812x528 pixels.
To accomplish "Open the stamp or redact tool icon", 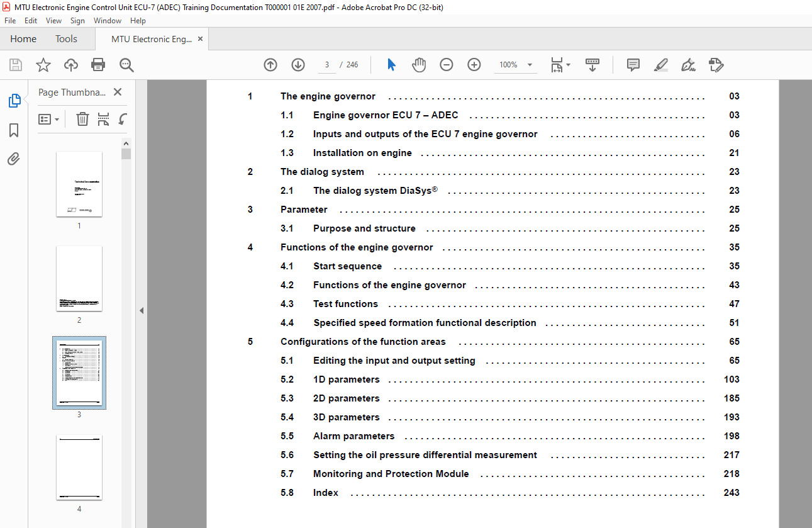I will click(716, 65).
